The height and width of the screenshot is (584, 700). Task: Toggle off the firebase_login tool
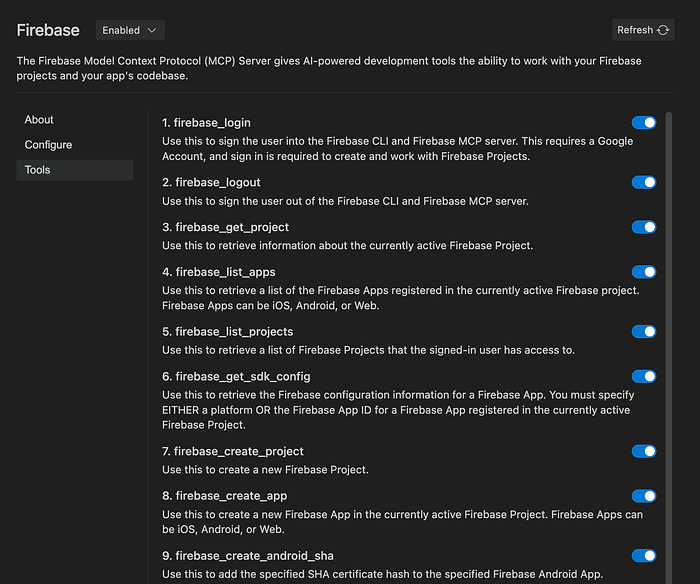[x=643, y=123]
